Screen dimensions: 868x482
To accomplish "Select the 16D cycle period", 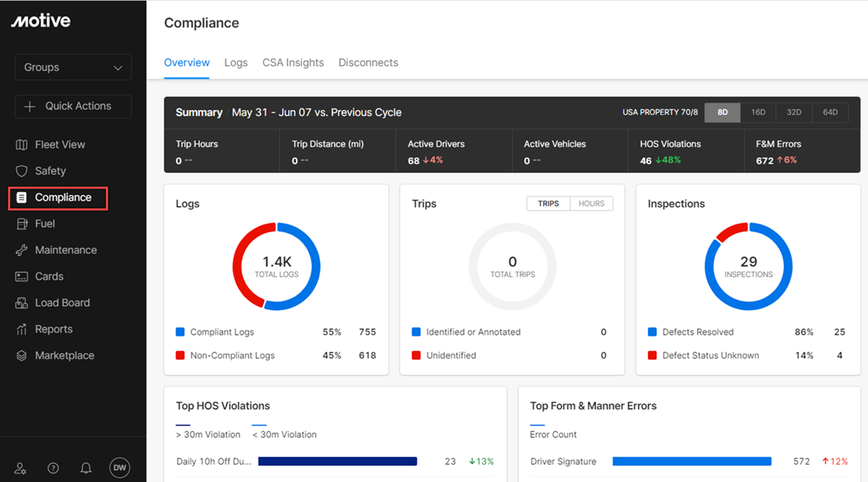I will point(758,113).
